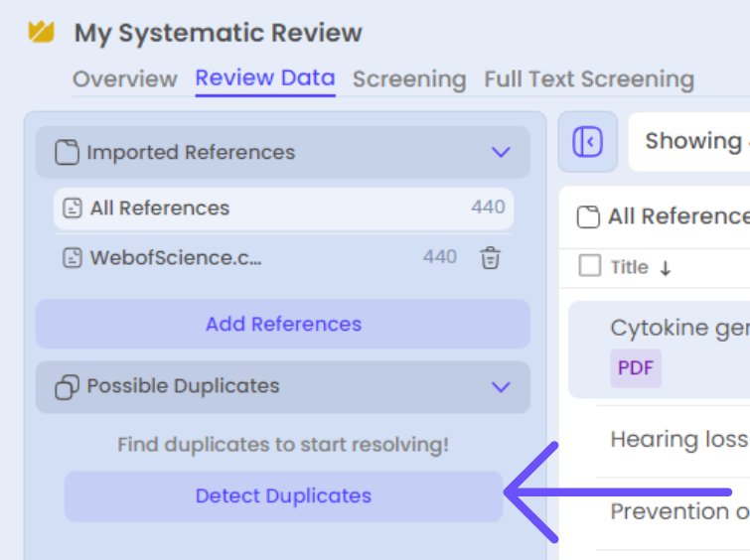Open the Overview tab
Image resolution: width=750 pixels, height=560 pixels.
coord(124,79)
